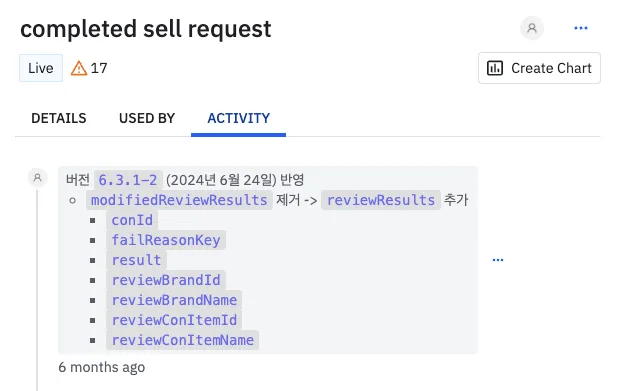Click the activity author avatar icon
This screenshot has width=617, height=391.
(37, 178)
